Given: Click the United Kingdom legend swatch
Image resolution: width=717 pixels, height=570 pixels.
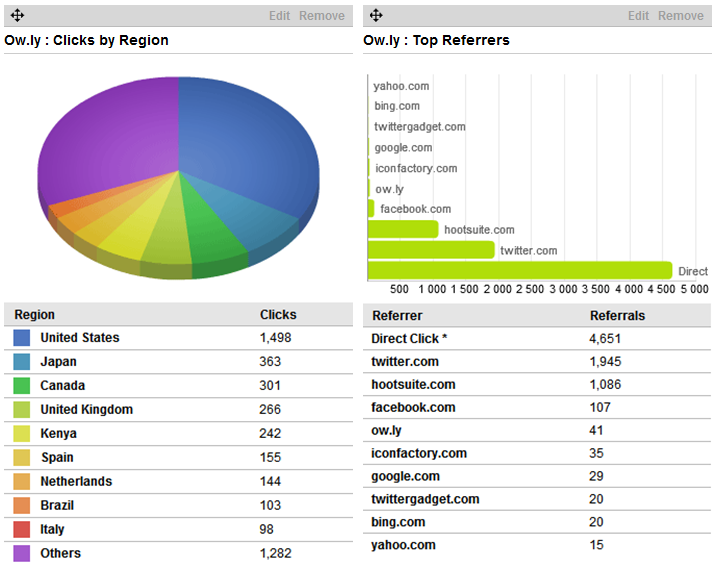Looking at the screenshot, I should point(21,410).
